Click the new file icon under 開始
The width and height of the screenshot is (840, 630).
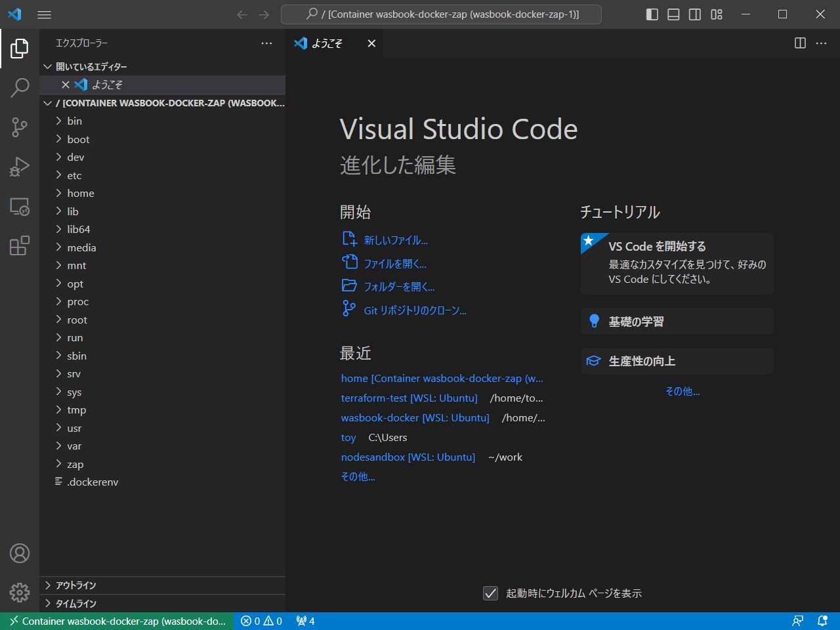pyautogui.click(x=349, y=240)
